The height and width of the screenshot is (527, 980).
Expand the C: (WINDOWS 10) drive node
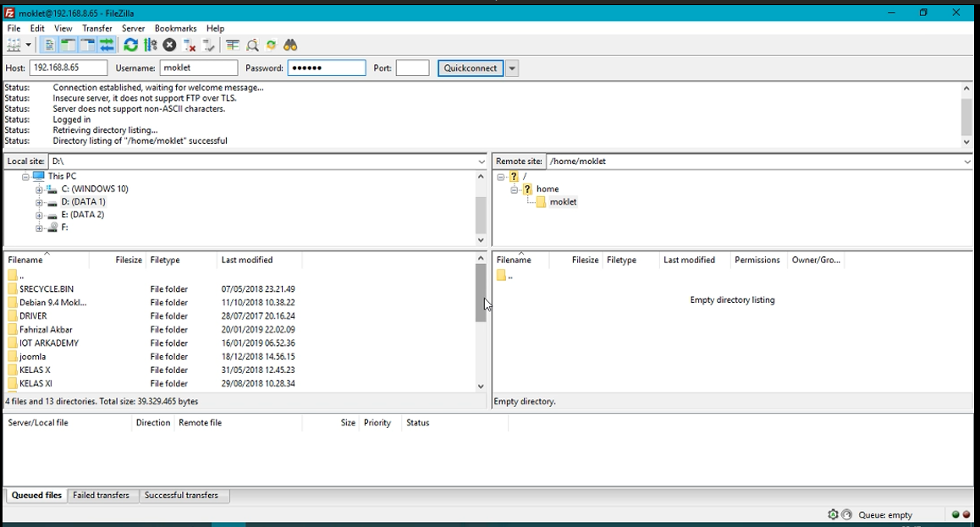pyautogui.click(x=39, y=189)
